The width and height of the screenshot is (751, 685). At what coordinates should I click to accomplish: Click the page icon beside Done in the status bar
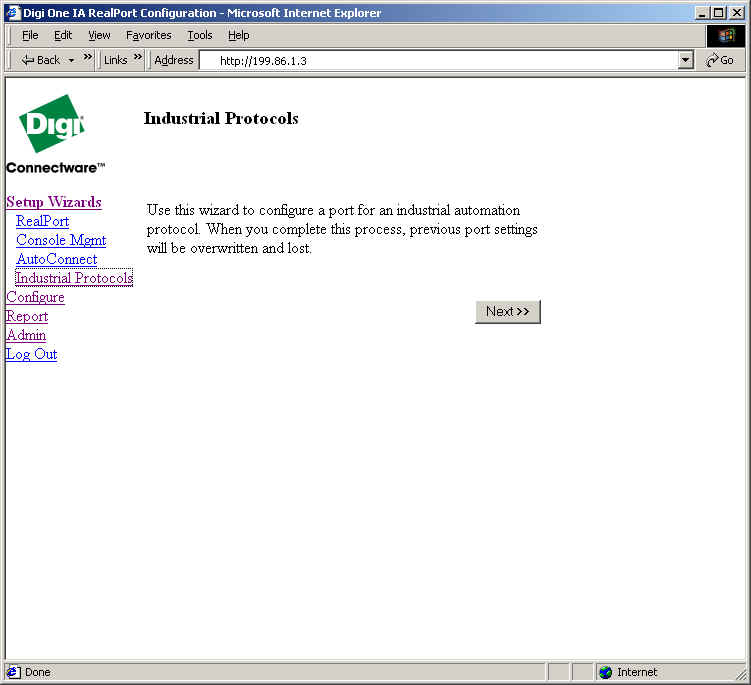coord(14,672)
